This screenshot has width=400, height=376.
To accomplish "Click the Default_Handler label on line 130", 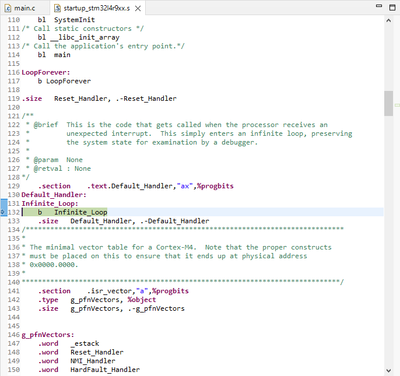I will (x=54, y=195).
